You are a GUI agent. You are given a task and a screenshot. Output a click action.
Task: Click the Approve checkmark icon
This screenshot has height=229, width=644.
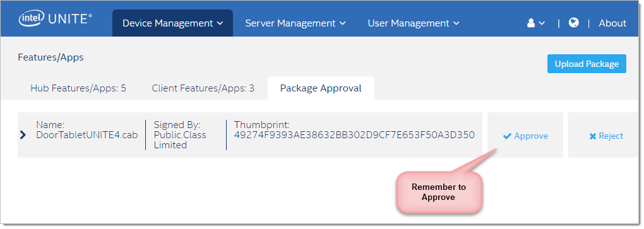pos(507,136)
